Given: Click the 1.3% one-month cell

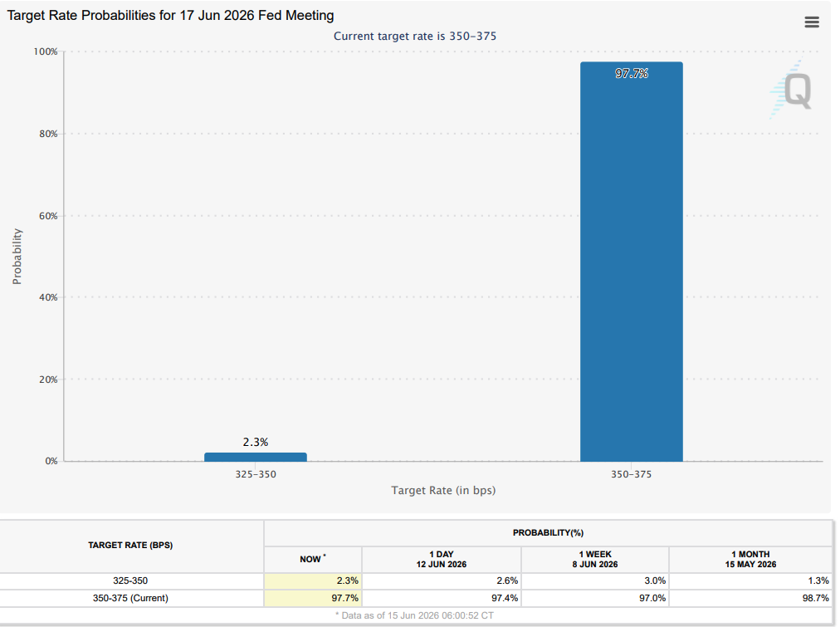Looking at the screenshot, I should [750, 581].
